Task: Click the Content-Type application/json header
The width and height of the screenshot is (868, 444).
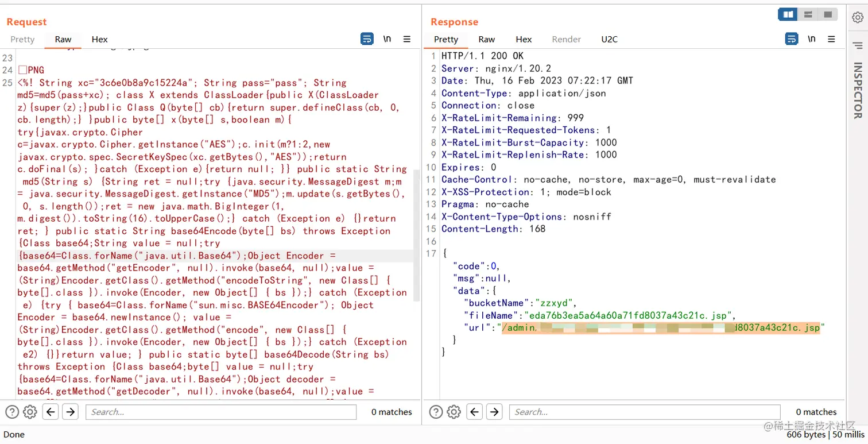Action: pyautogui.click(x=524, y=93)
